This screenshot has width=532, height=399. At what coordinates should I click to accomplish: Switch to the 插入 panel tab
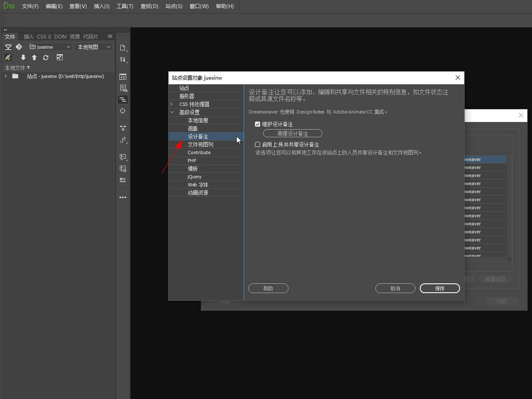(29, 37)
